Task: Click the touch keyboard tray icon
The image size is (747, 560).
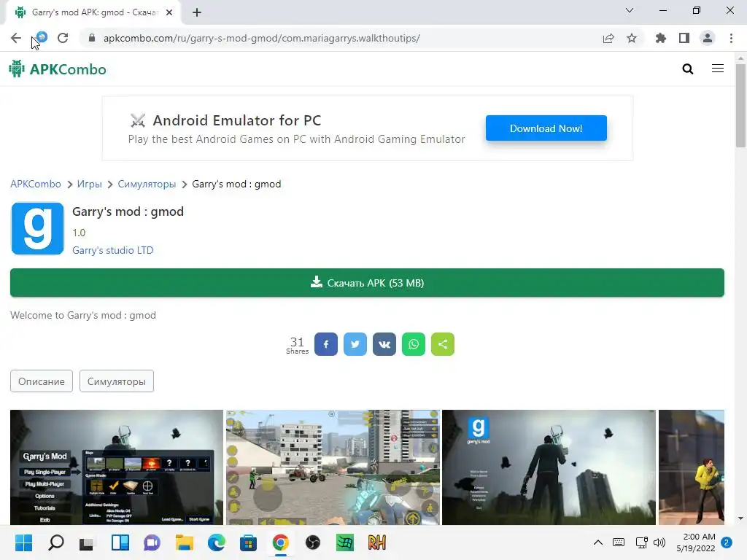Action: pos(619,542)
